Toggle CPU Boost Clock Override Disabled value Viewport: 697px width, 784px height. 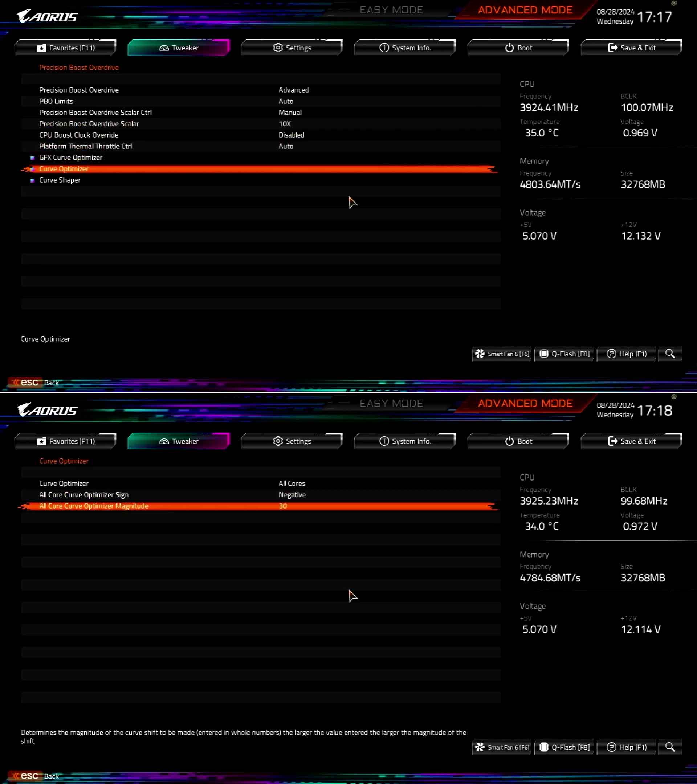(291, 135)
